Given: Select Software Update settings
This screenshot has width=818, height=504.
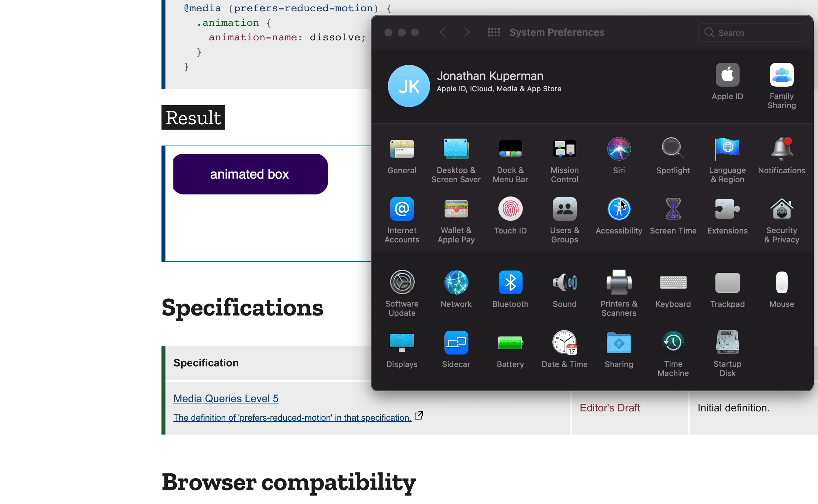Looking at the screenshot, I should (x=402, y=291).
